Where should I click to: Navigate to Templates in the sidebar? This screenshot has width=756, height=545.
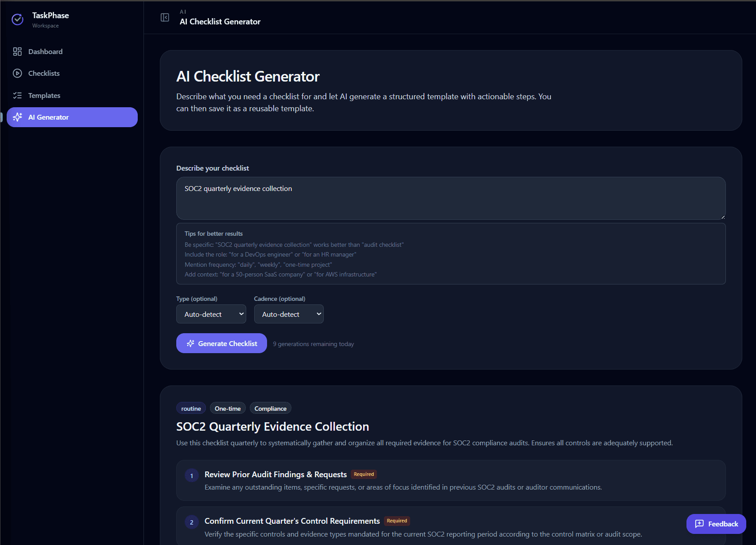coord(44,95)
